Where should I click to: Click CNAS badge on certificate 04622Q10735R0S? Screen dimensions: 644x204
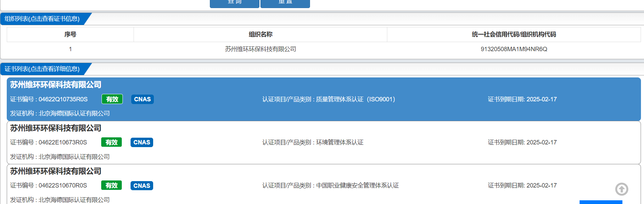[142, 99]
